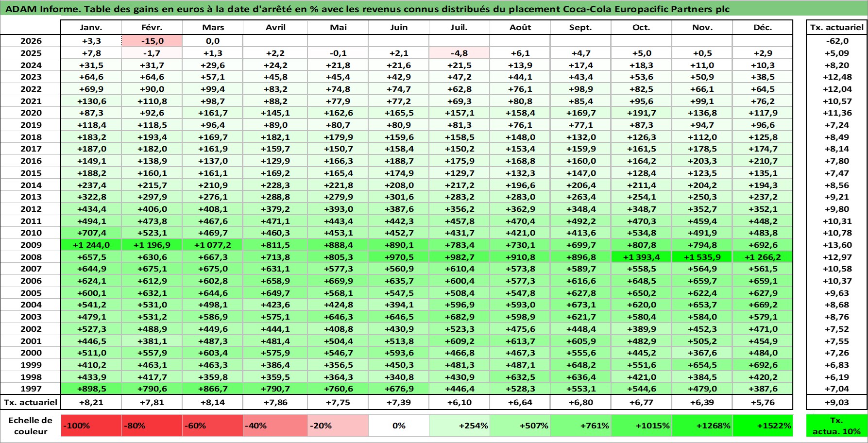Click the red -15,0 cell

point(152,41)
